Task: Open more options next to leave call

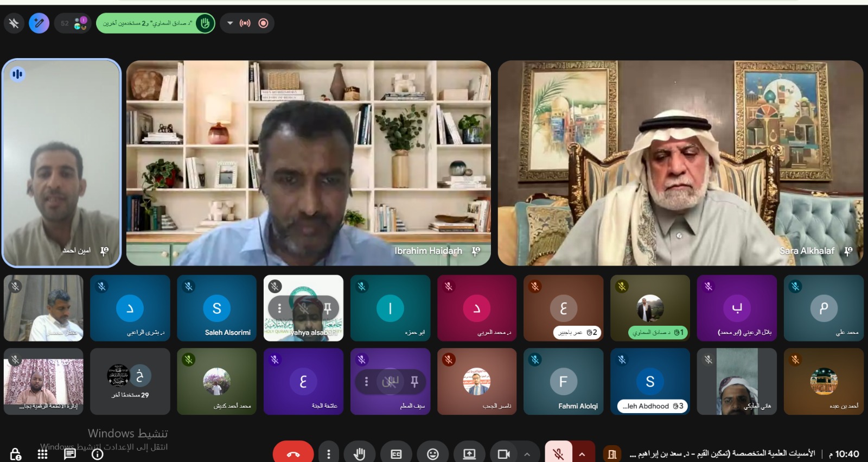Action: tap(328, 453)
